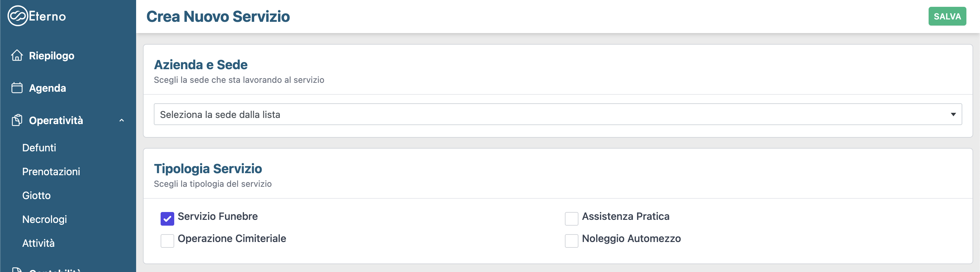Check the Assistenza Pratica checkbox
The image size is (980, 272).
(x=571, y=219)
